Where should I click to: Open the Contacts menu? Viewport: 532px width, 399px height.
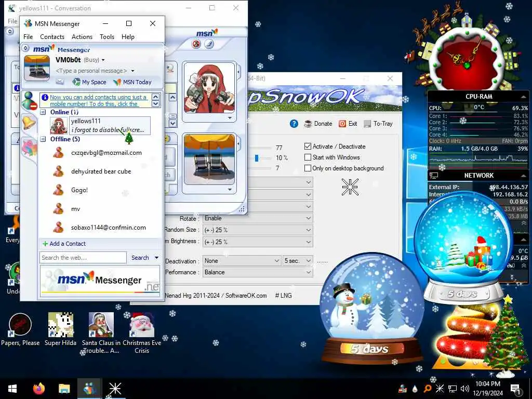pos(52,37)
